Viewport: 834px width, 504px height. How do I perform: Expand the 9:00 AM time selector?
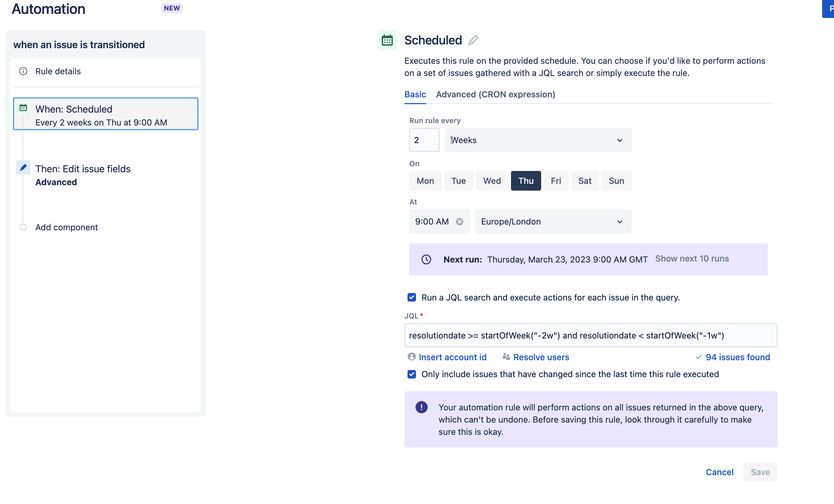(432, 221)
